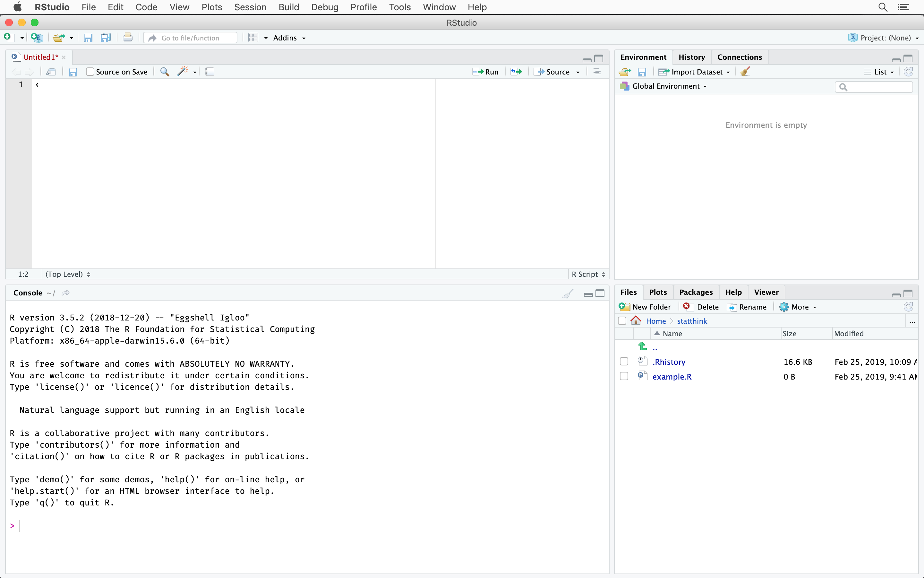Open the More gear dropdown in Files
Screen dimensions: 924x578
tap(798, 307)
